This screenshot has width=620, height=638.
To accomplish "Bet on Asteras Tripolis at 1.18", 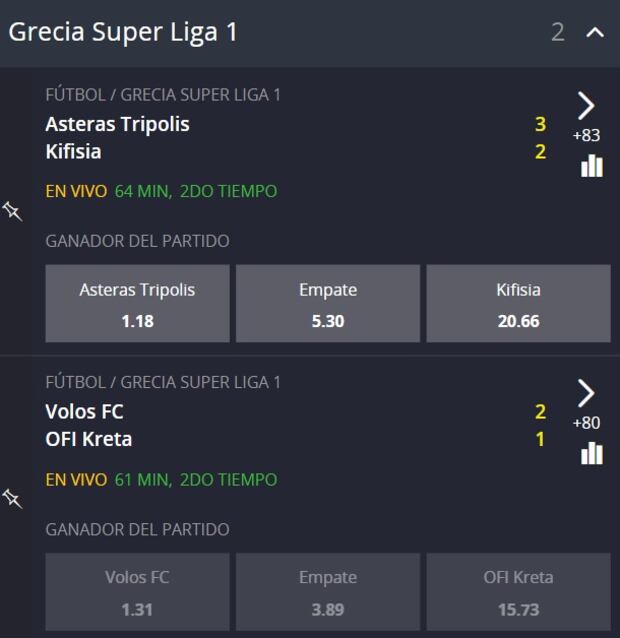I will pos(137,304).
